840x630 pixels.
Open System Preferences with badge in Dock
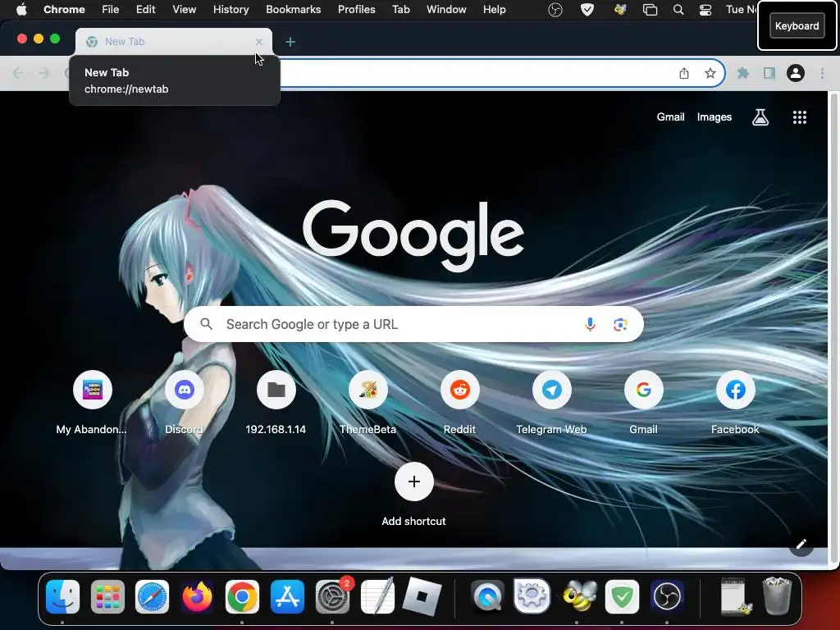point(333,596)
